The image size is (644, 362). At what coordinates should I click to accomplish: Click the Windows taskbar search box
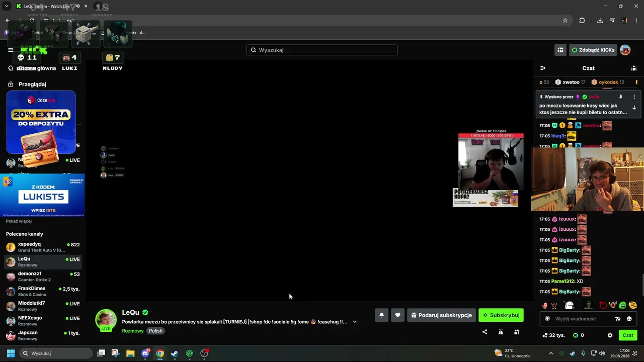[x=56, y=353]
